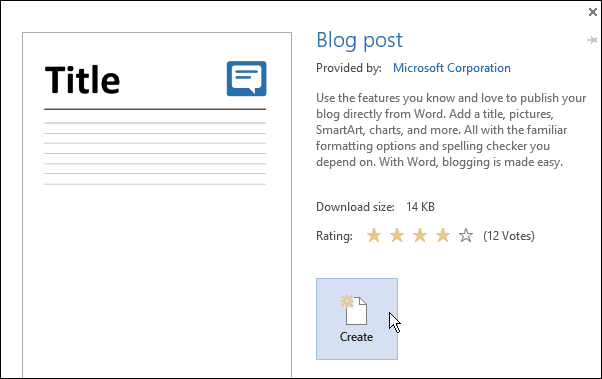This screenshot has height=379, width=602.
Task: Click the new document icon above Create
Action: pyautogui.click(x=354, y=310)
